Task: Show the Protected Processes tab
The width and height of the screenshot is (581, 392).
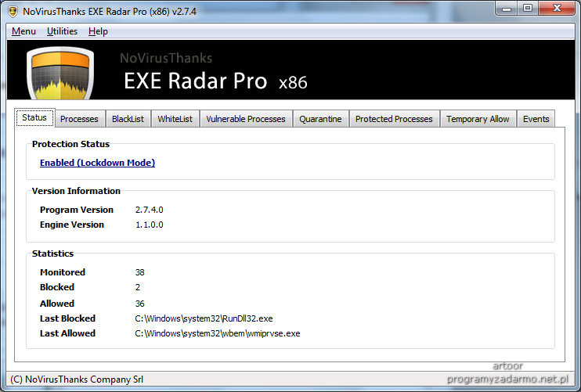Action: [x=394, y=119]
